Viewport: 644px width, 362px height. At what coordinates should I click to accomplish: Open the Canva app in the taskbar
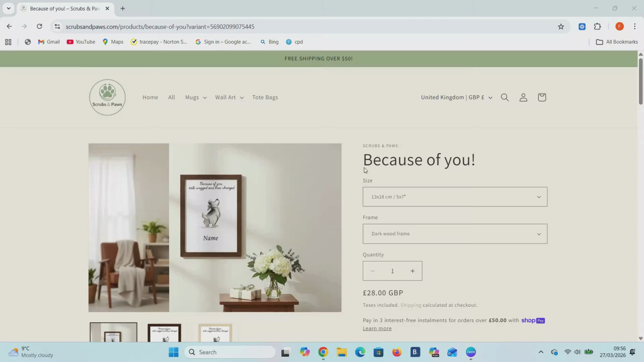pyautogui.click(x=471, y=352)
